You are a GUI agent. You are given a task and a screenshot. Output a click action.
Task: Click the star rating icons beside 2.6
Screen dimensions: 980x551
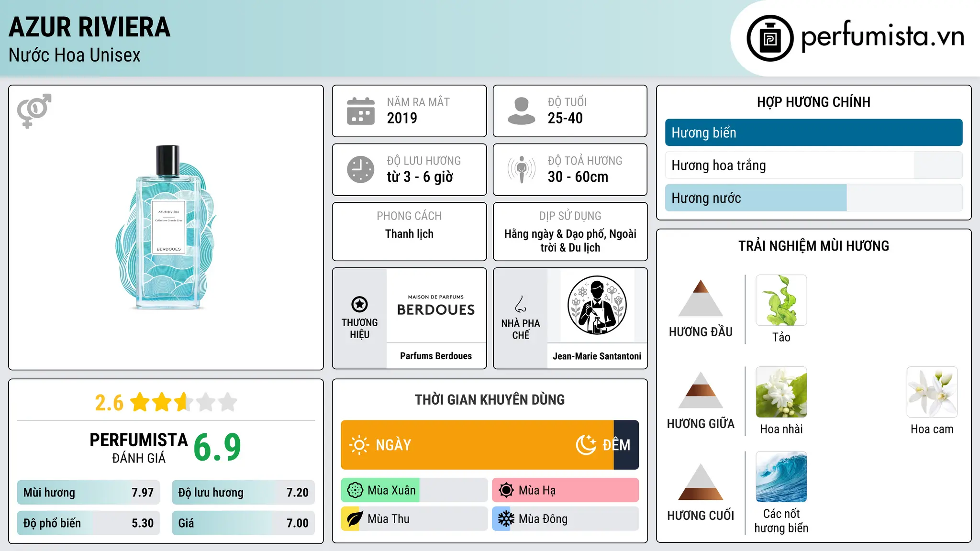pyautogui.click(x=184, y=402)
